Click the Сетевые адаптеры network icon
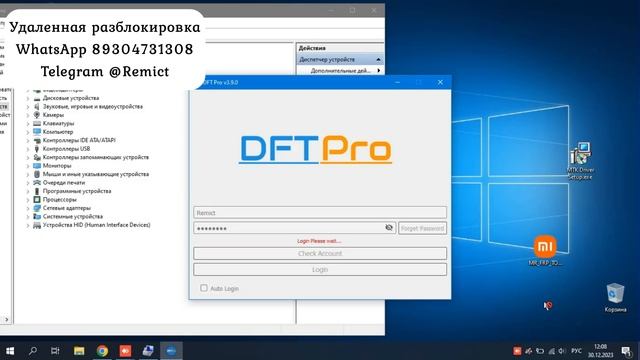The image size is (640, 360). [37, 208]
